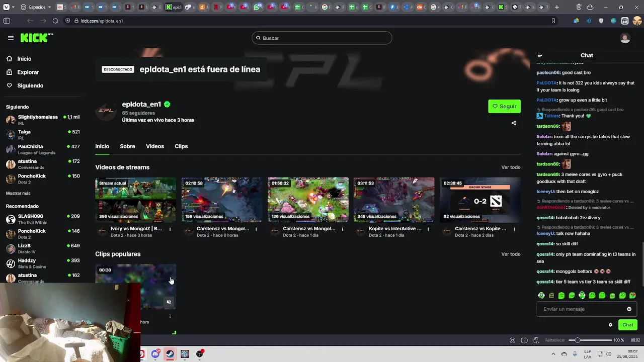Switch to the Sobre tab
The width and height of the screenshot is (644, 362).
(127, 146)
